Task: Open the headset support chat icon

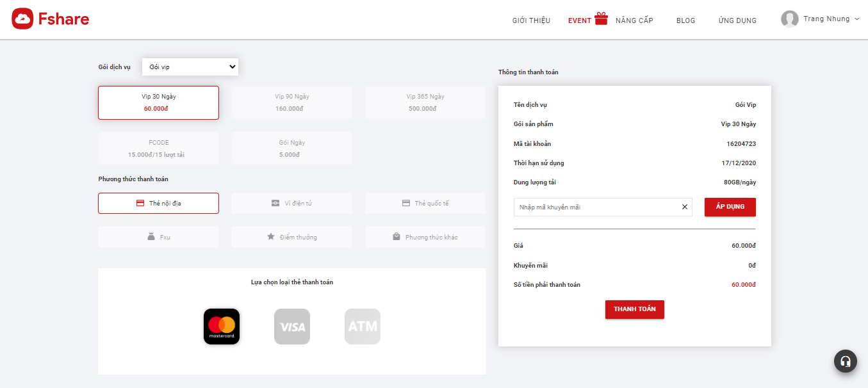Action: point(846,361)
